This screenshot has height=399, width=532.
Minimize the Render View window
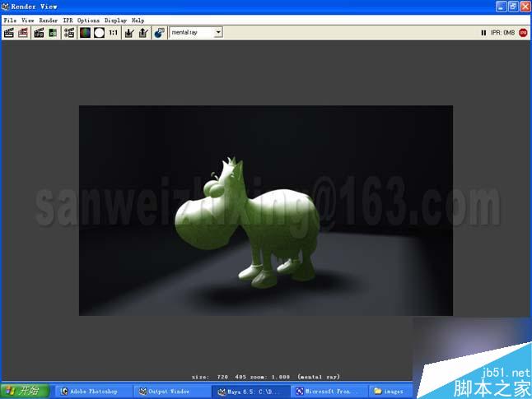501,7
